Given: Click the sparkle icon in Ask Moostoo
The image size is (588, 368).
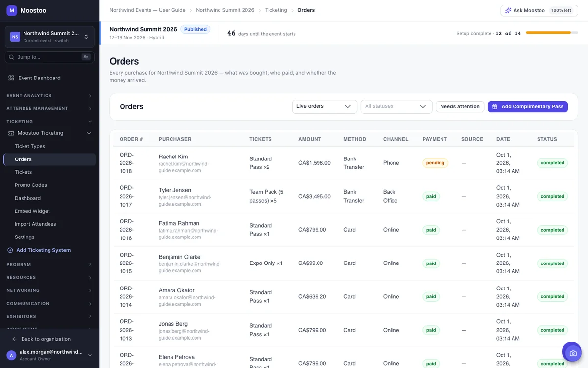Looking at the screenshot, I should tap(508, 10).
